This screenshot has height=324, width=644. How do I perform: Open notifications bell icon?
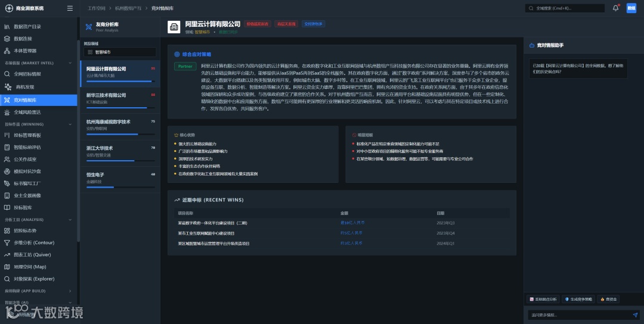(x=615, y=8)
